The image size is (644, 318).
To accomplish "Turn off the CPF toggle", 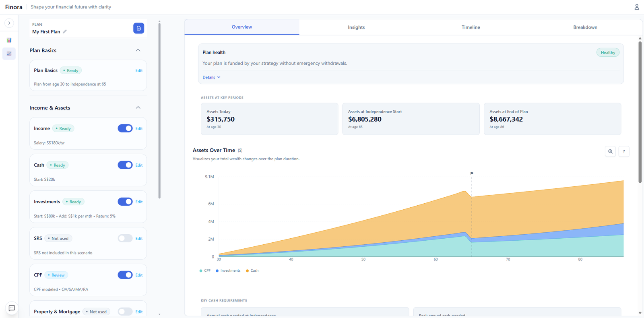I will [x=125, y=275].
